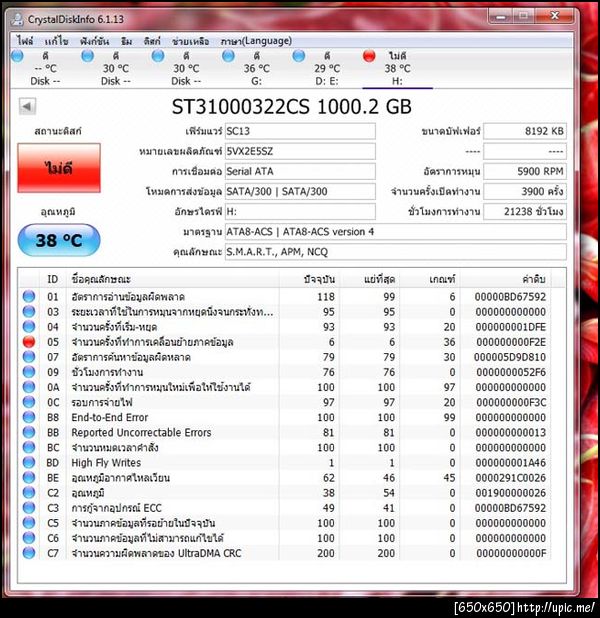600x618 pixels.
Task: Click the power on count field 3900
Action: click(525, 192)
